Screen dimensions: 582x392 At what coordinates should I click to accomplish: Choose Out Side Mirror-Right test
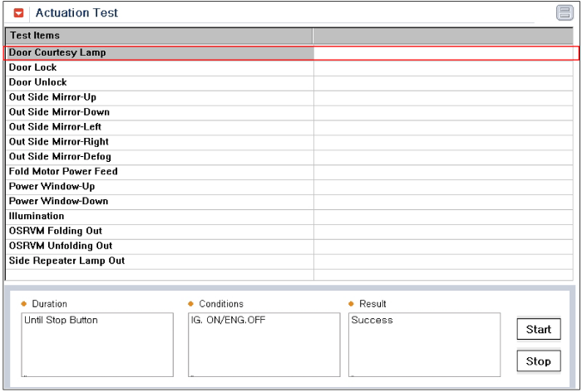click(289, 142)
